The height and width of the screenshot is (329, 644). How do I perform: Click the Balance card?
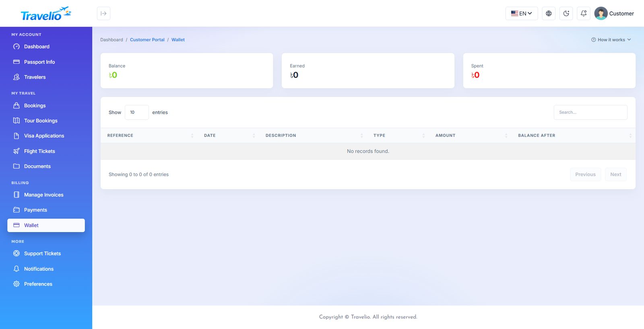(x=187, y=71)
